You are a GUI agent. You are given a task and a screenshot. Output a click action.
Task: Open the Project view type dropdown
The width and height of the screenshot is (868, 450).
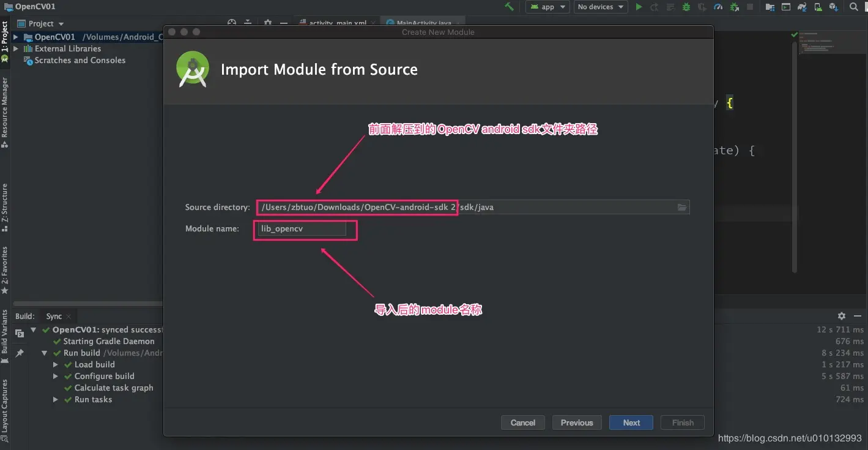tap(41, 23)
